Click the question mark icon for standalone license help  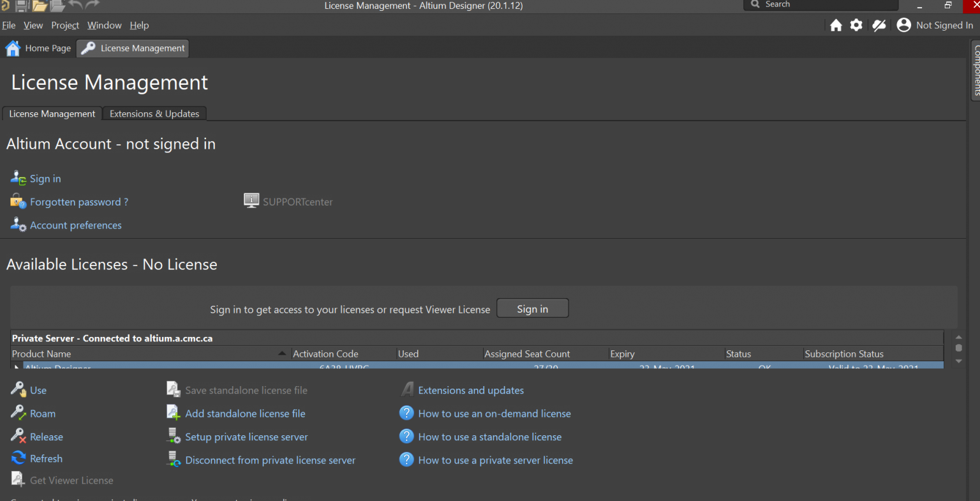coord(406,436)
